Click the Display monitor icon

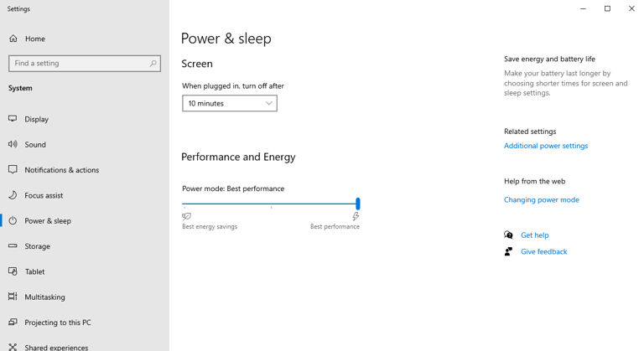(13, 119)
